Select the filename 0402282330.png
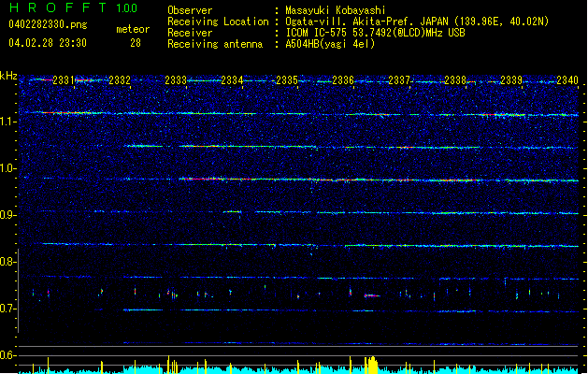588x374 pixels. tap(48, 25)
